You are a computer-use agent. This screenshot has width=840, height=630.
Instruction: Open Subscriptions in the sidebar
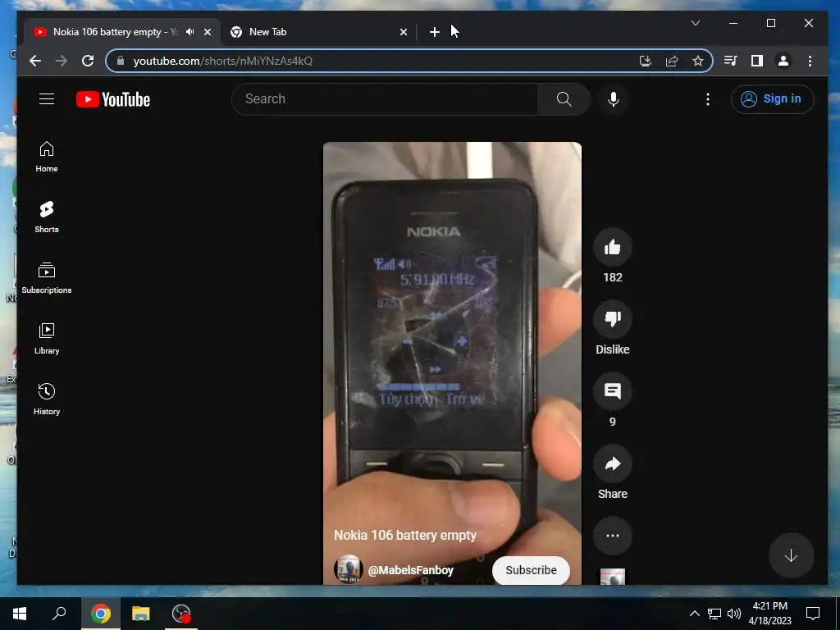pyautogui.click(x=47, y=278)
